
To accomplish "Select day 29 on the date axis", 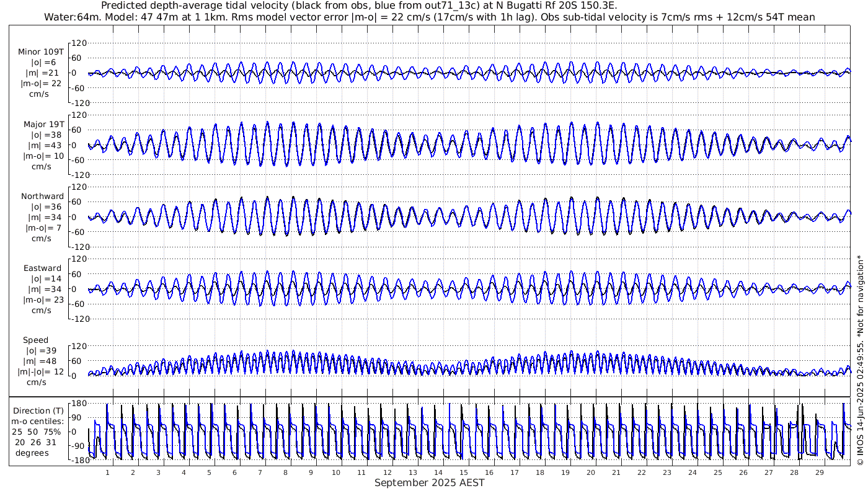I will 819,472.
